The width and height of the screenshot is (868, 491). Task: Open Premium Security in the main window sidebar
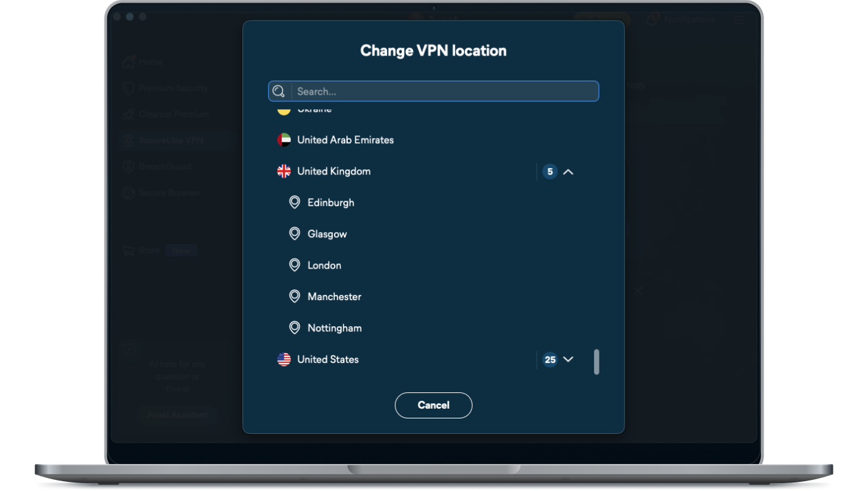pos(173,88)
